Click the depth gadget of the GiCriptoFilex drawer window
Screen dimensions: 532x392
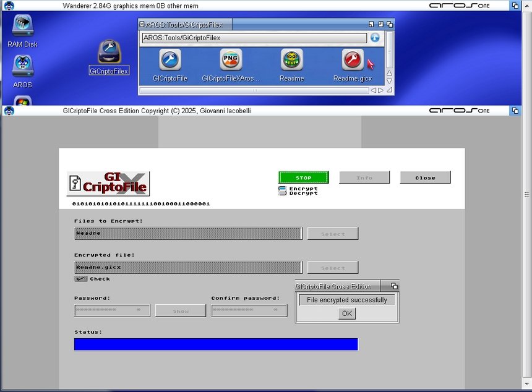pyautogui.click(x=390, y=24)
